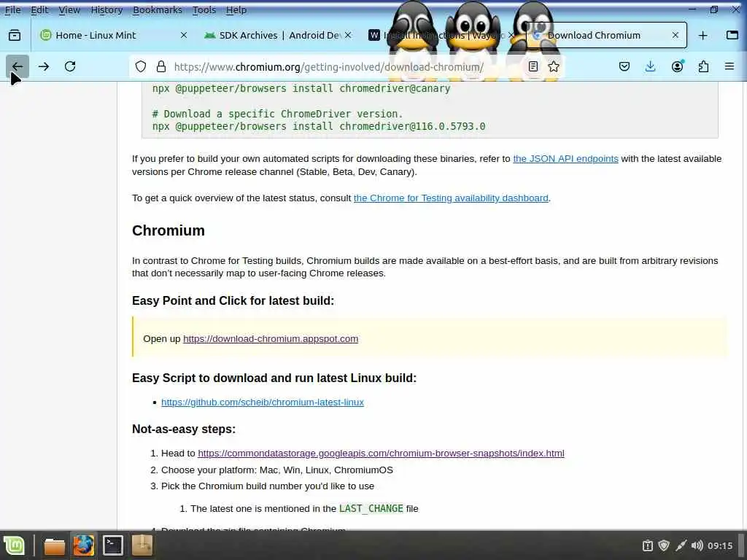Image resolution: width=747 pixels, height=560 pixels.
Task: Open Chrome for Testing availability dashboard
Action: (451, 198)
